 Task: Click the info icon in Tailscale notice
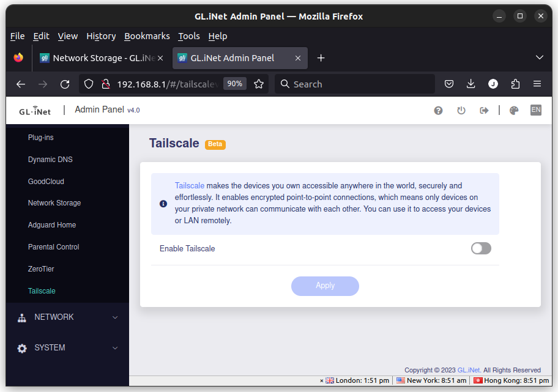tap(163, 204)
